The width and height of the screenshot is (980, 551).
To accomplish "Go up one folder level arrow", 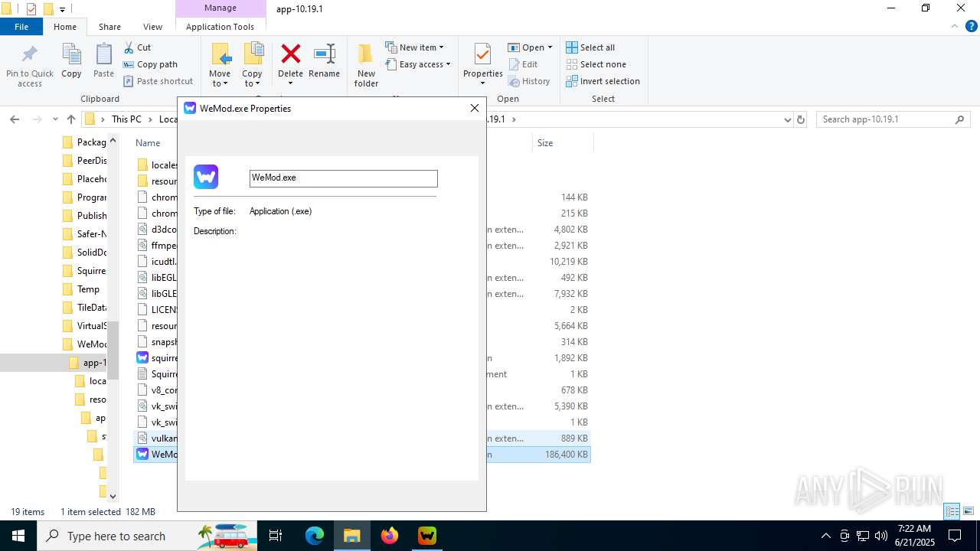I will 71,119.
